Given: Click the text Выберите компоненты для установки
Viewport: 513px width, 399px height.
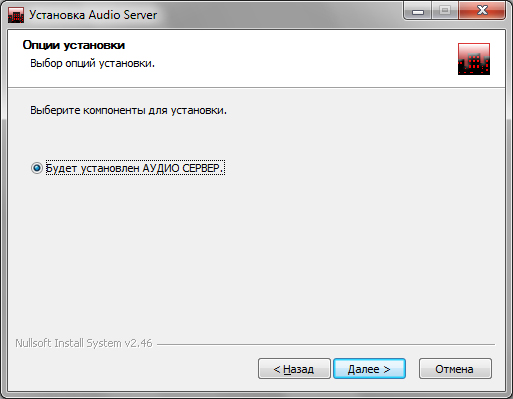Looking at the screenshot, I should click(x=128, y=110).
